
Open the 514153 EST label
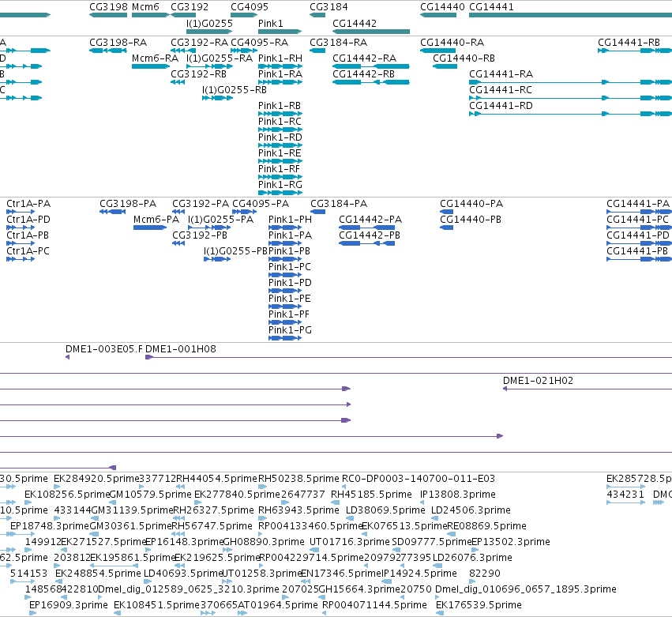click(28, 574)
